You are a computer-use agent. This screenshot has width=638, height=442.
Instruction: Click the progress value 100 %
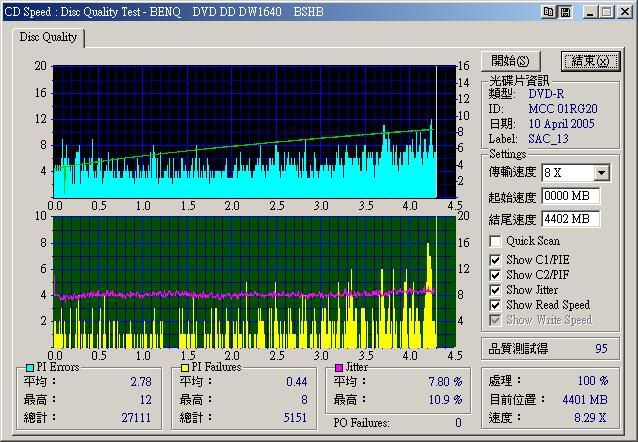(x=593, y=381)
